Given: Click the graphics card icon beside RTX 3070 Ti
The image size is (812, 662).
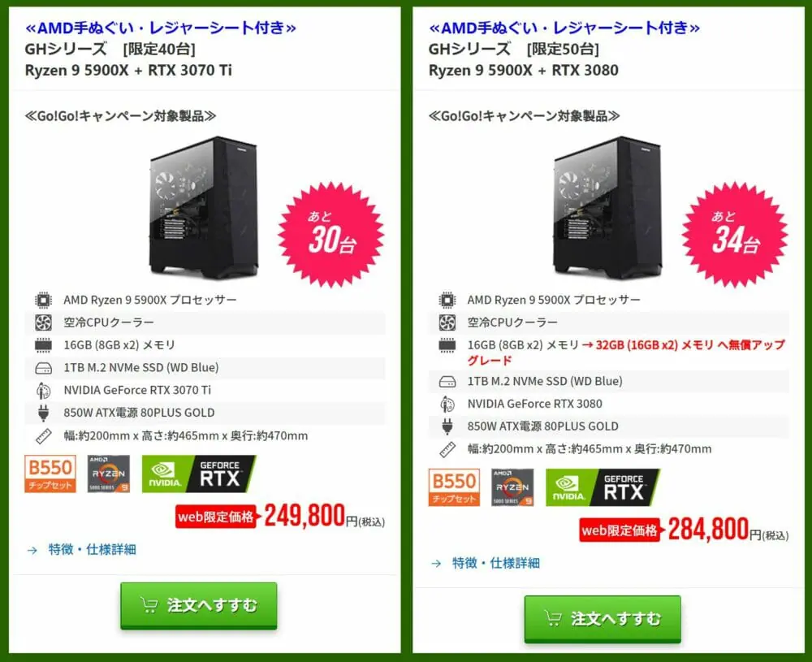Looking at the screenshot, I should point(44,391).
